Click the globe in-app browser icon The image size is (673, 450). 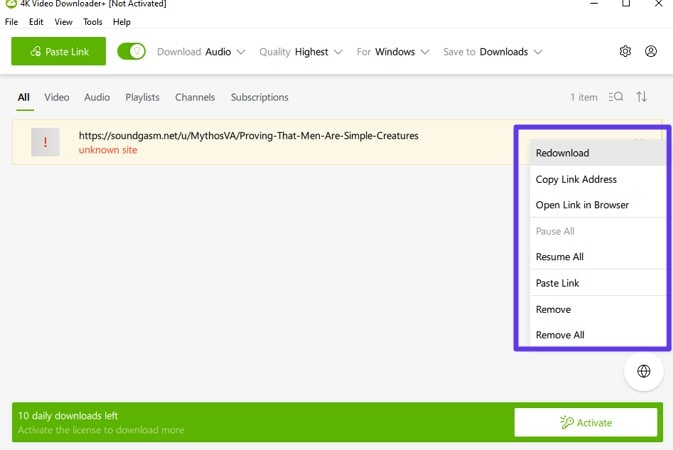643,371
